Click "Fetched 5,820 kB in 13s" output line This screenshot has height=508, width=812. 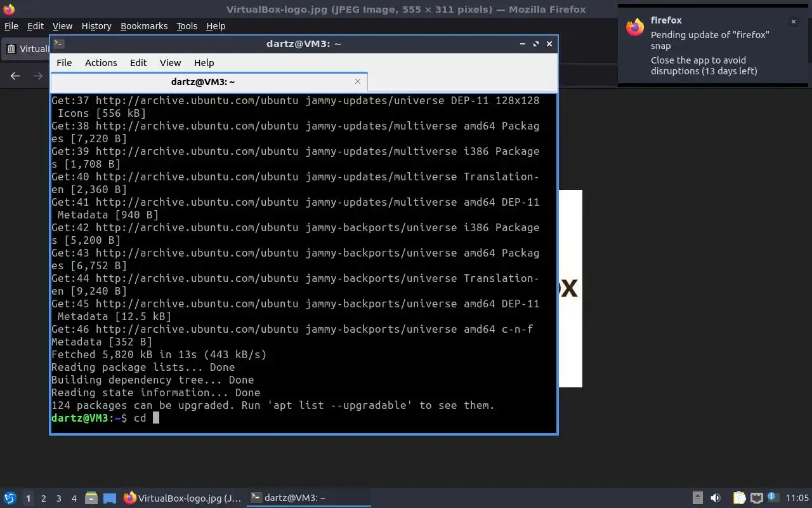pos(159,354)
